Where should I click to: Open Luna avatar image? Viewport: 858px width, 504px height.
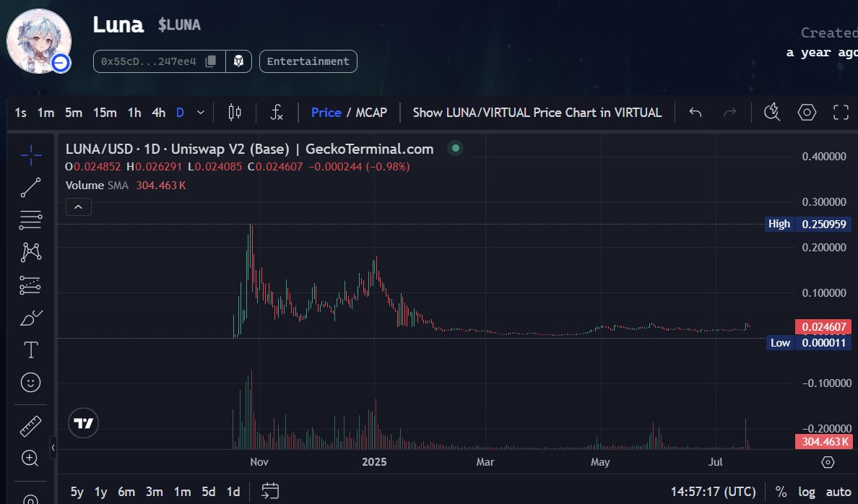point(39,41)
